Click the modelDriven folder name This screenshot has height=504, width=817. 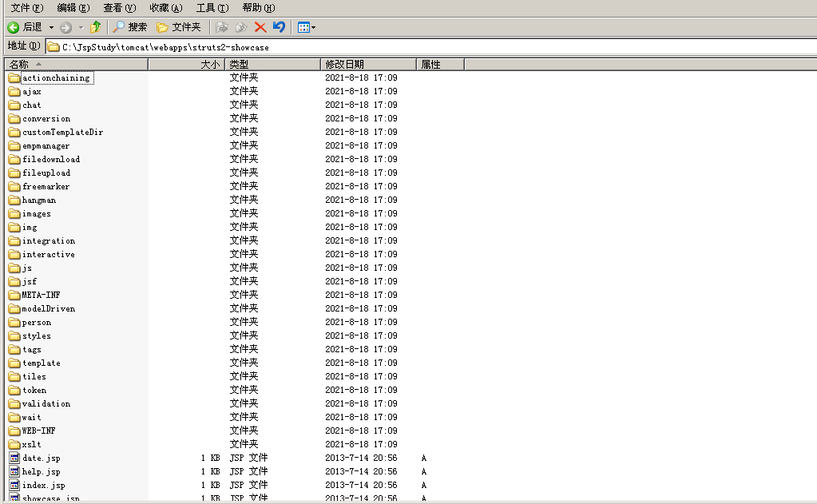coord(49,308)
